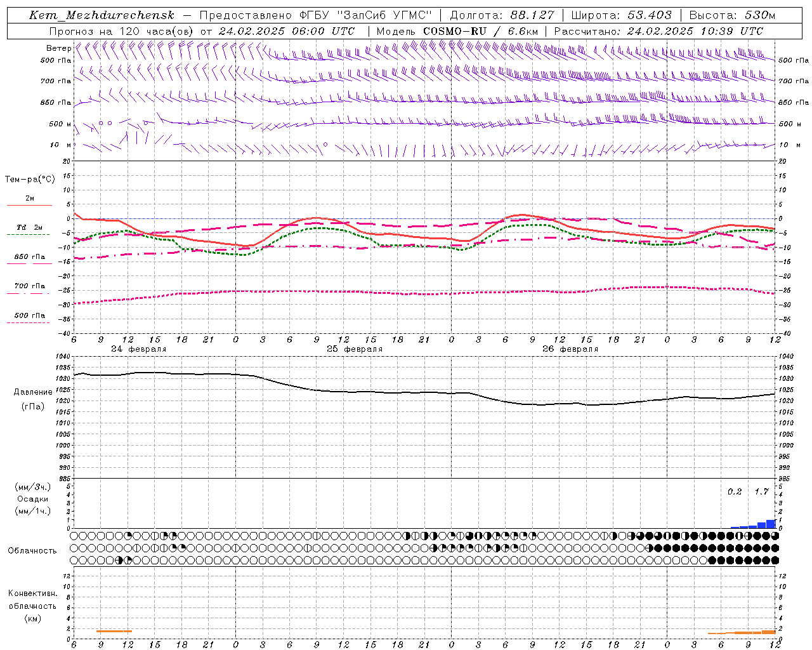Click the 'Осадки' precipitation label
Screen dimensions: 812x650
click(33, 500)
